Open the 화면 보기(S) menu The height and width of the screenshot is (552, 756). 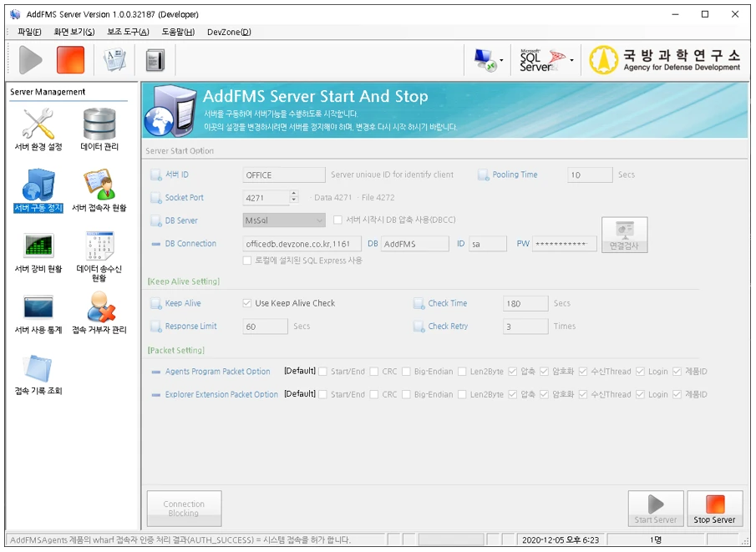(74, 32)
